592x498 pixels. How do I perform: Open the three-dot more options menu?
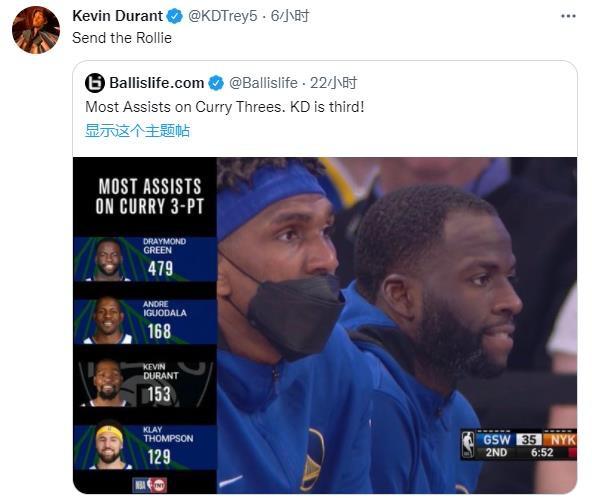click(568, 16)
